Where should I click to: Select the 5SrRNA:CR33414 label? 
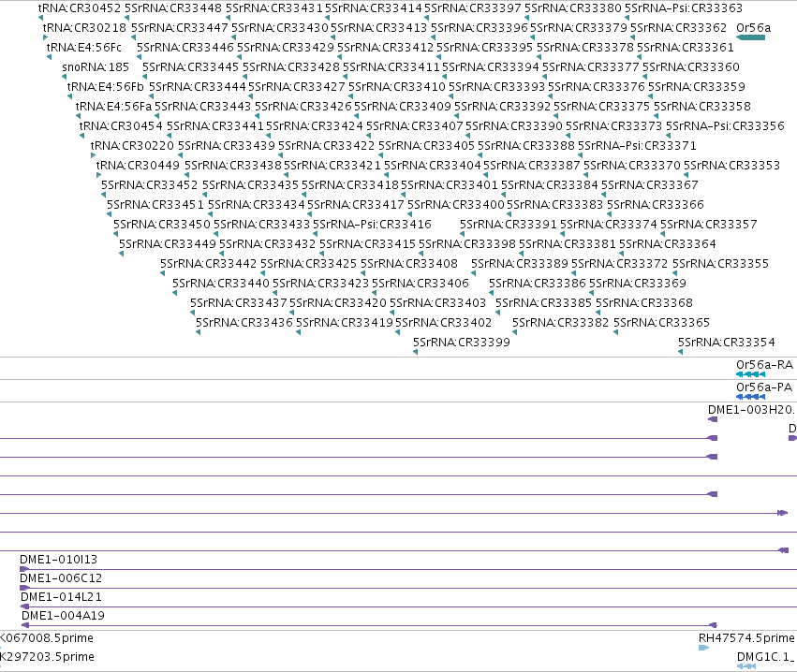click(374, 7)
